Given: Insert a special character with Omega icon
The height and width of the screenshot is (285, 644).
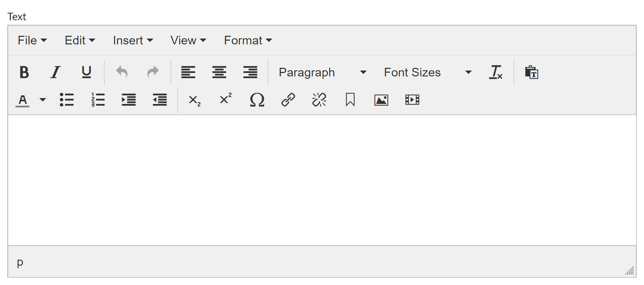Looking at the screenshot, I should (x=257, y=100).
